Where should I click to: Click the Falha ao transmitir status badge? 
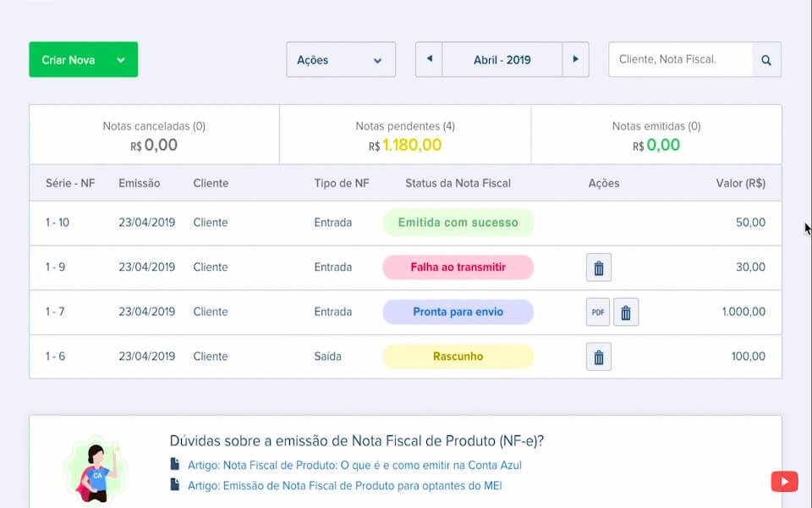(458, 268)
